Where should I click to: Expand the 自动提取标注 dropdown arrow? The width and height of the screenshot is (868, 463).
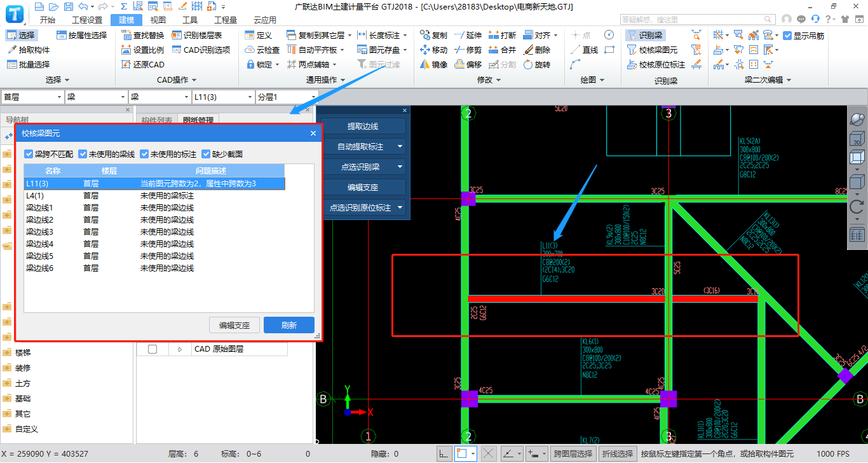(x=400, y=146)
